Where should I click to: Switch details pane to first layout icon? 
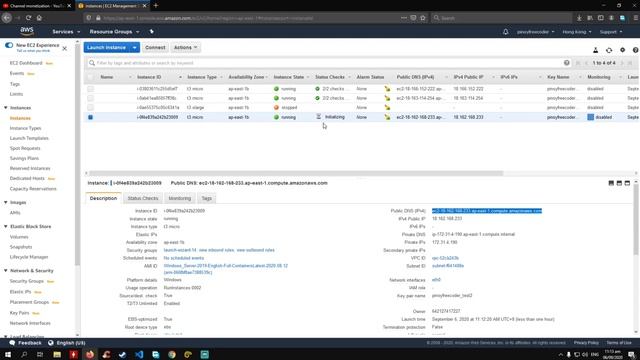point(611,183)
